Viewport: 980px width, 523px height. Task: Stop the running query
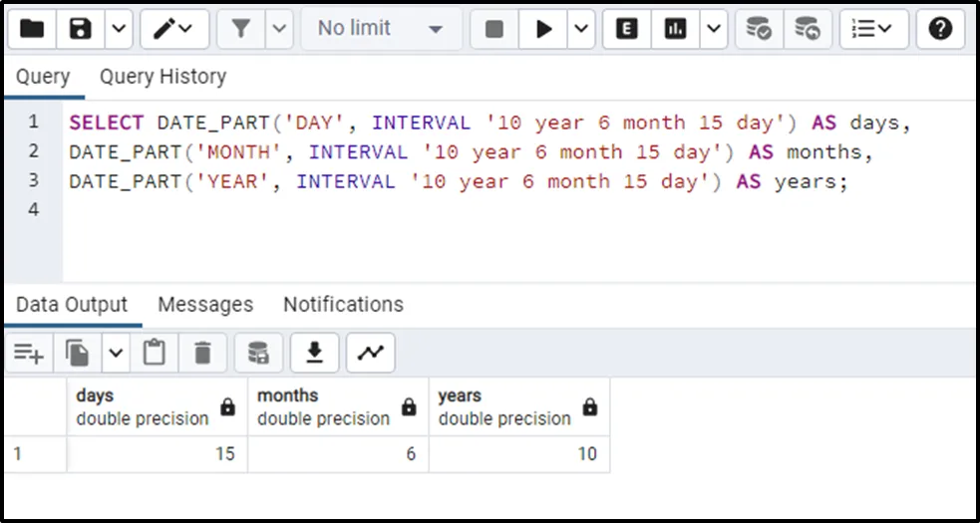[494, 29]
